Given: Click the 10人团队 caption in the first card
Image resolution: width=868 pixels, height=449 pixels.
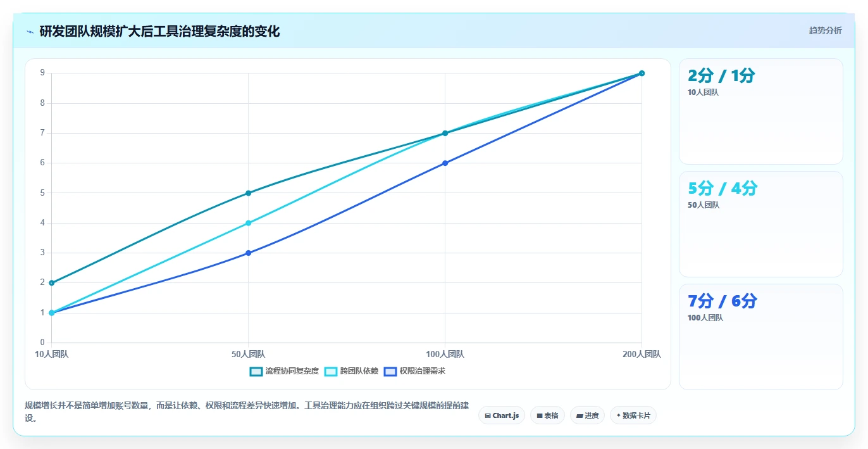Looking at the screenshot, I should click(703, 92).
